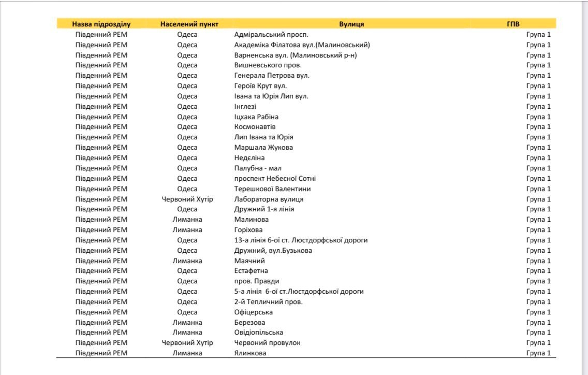Select the 'Лип Івана та Юрія' cell
The image size is (588, 375).
pyautogui.click(x=263, y=137)
